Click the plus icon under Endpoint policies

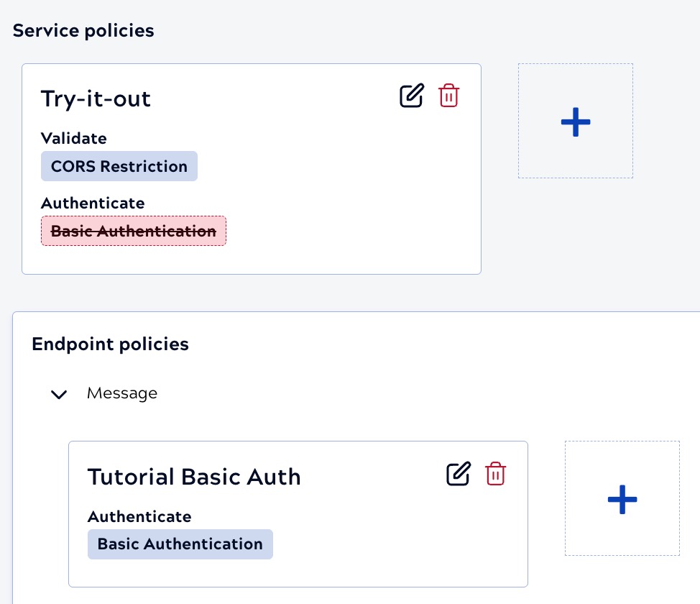point(622,498)
